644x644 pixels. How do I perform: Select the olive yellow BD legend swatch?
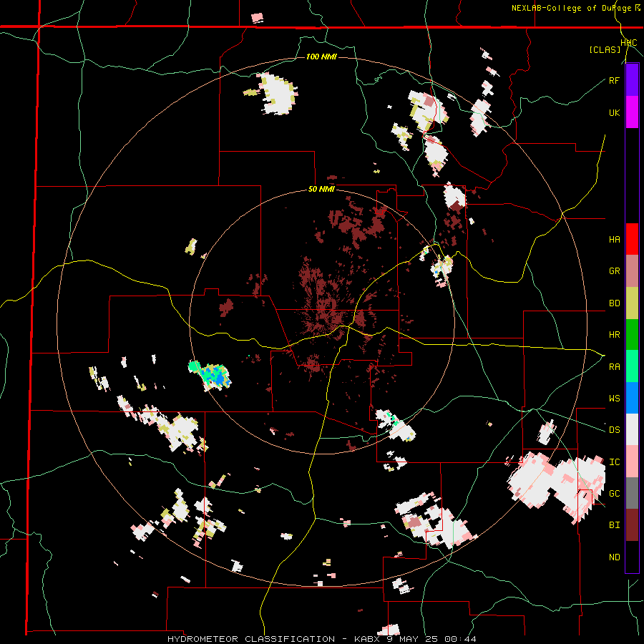[x=632, y=303]
